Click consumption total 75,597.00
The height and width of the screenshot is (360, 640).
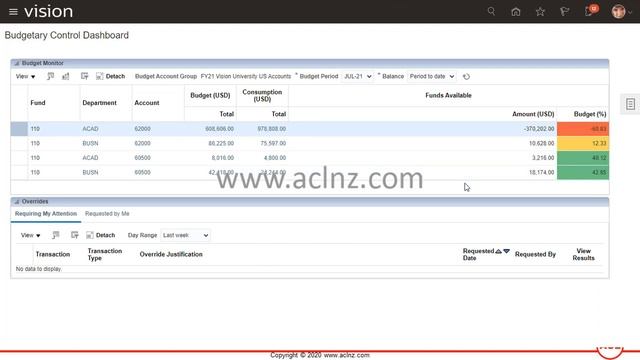click(x=273, y=143)
